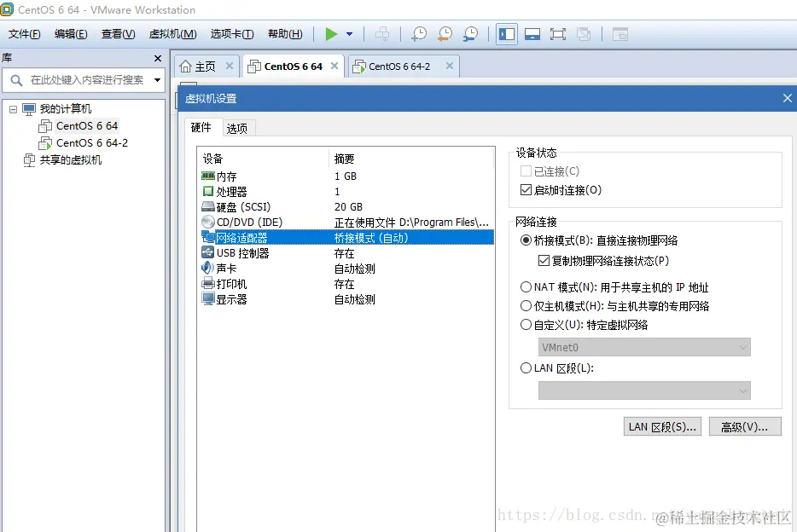Select the 处理器 device row

point(347,191)
